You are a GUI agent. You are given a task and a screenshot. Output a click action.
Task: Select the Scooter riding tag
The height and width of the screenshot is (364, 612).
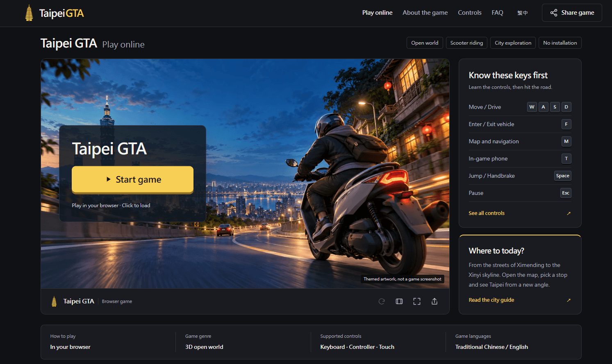coord(466,43)
